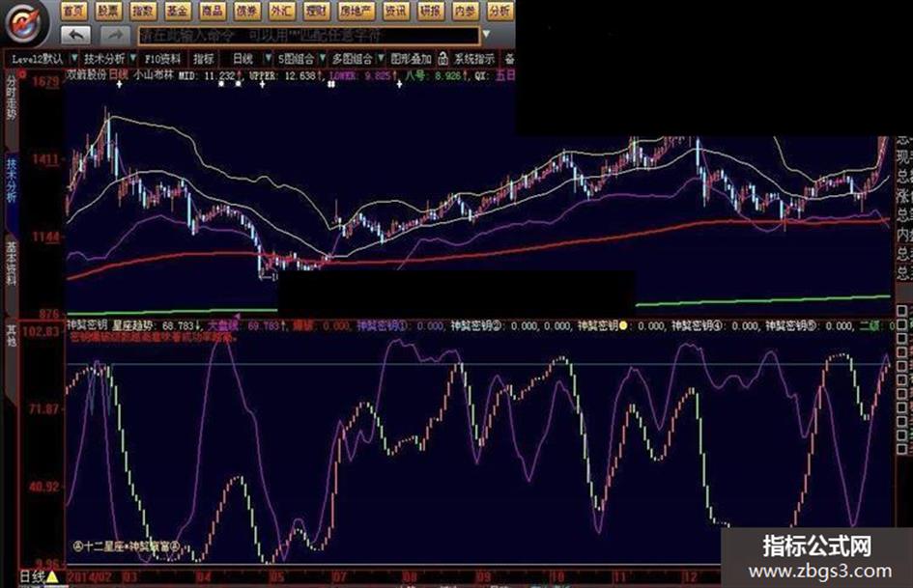The image size is (913, 588).
Task: Click the 05 month marker on timeline
Action: 276,577
